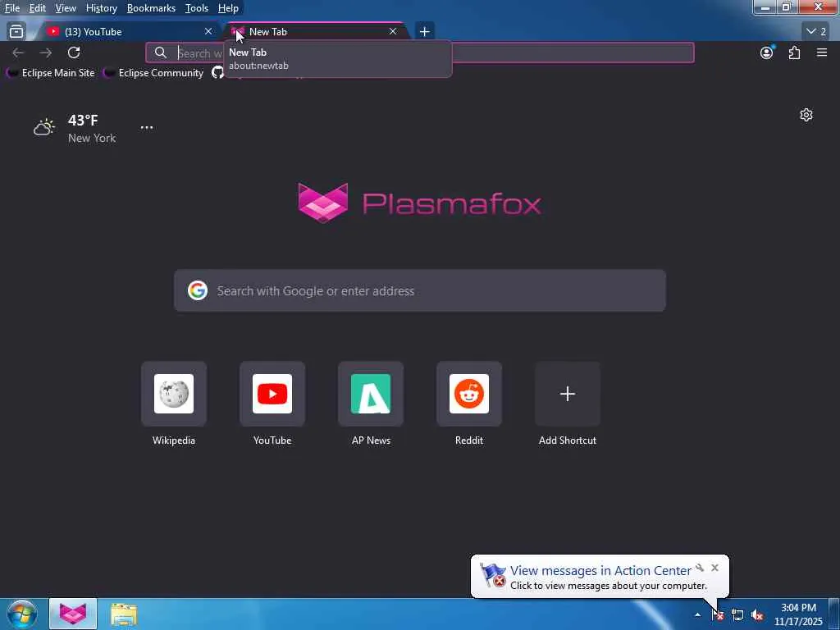Close the (13) YouTube tab
This screenshot has width=840, height=630.
(x=208, y=32)
